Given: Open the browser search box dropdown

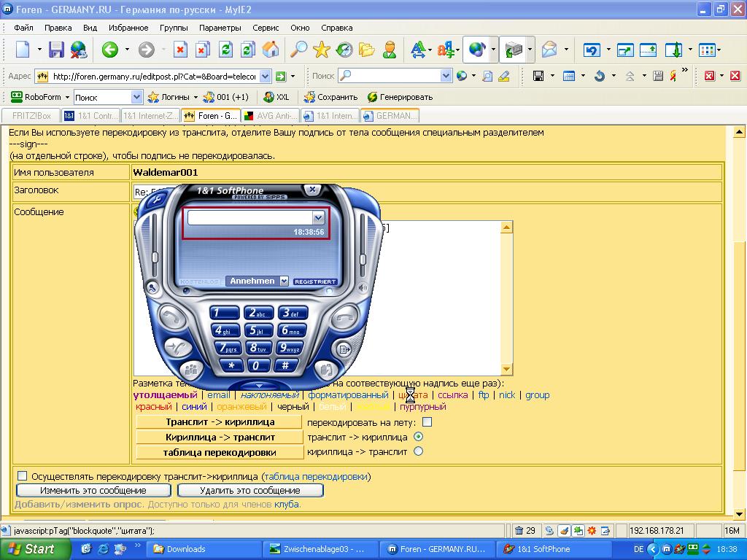Looking at the screenshot, I should pos(446,76).
